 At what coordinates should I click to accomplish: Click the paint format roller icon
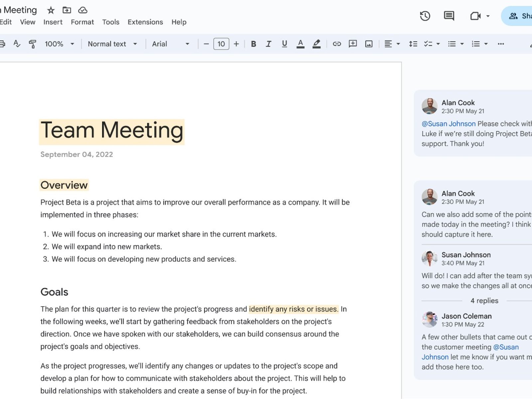(x=33, y=44)
